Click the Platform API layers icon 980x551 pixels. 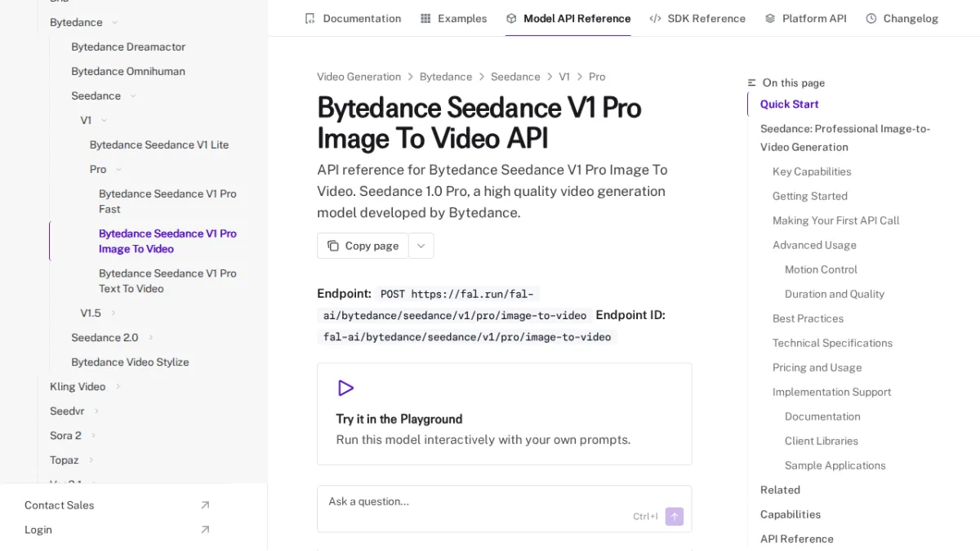tap(770, 18)
